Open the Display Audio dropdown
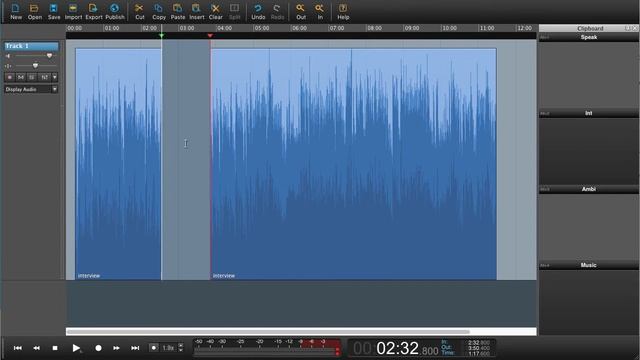The width and height of the screenshot is (640, 360). 31,89
